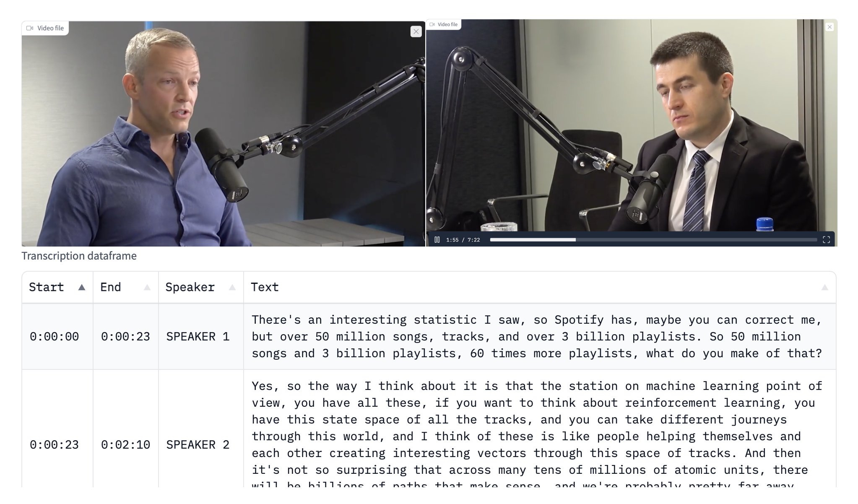
Task: Click the fullscreen icon on right video
Action: tap(826, 239)
